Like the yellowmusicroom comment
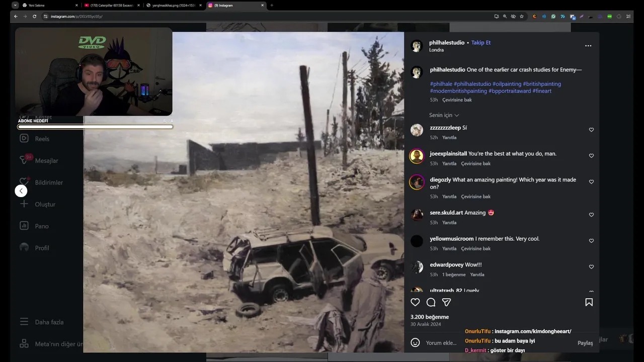644x362 pixels. click(591, 241)
